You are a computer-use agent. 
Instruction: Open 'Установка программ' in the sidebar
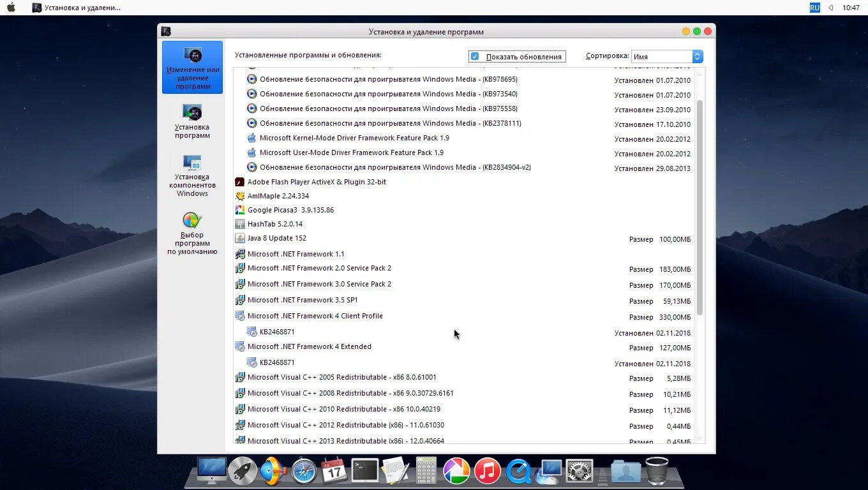(x=192, y=121)
